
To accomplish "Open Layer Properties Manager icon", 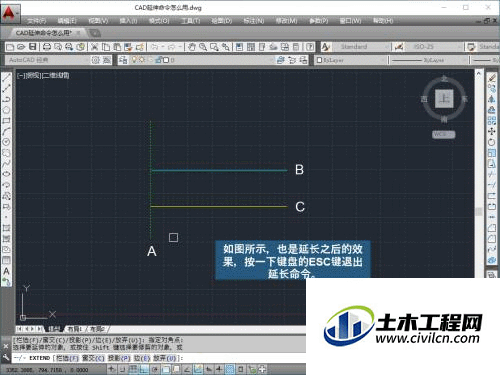I will tap(123, 60).
